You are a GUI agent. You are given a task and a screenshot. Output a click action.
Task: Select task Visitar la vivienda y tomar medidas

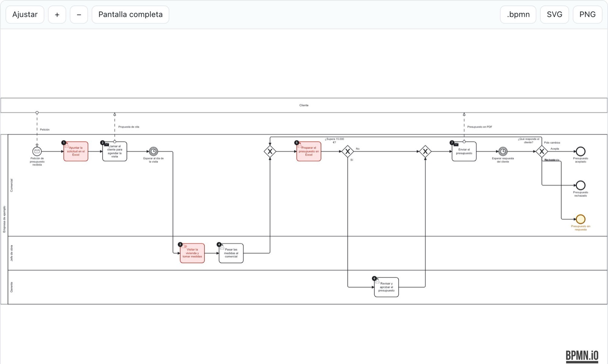(192, 253)
